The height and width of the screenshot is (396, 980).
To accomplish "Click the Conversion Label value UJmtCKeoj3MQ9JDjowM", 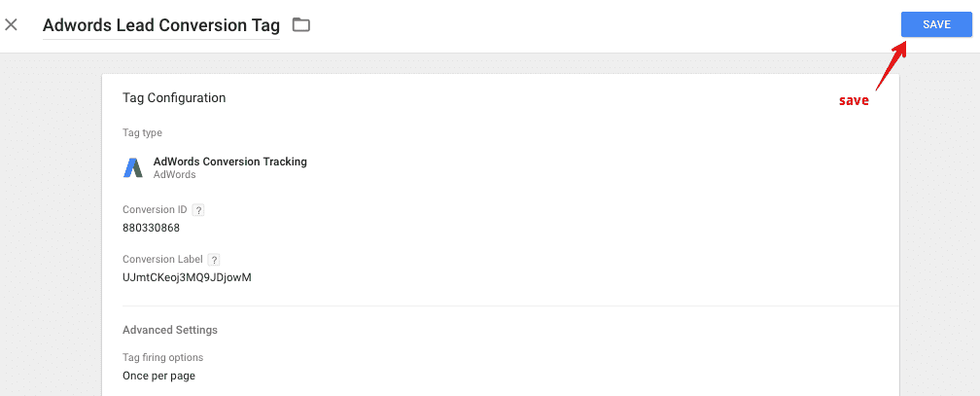I will pos(187,277).
